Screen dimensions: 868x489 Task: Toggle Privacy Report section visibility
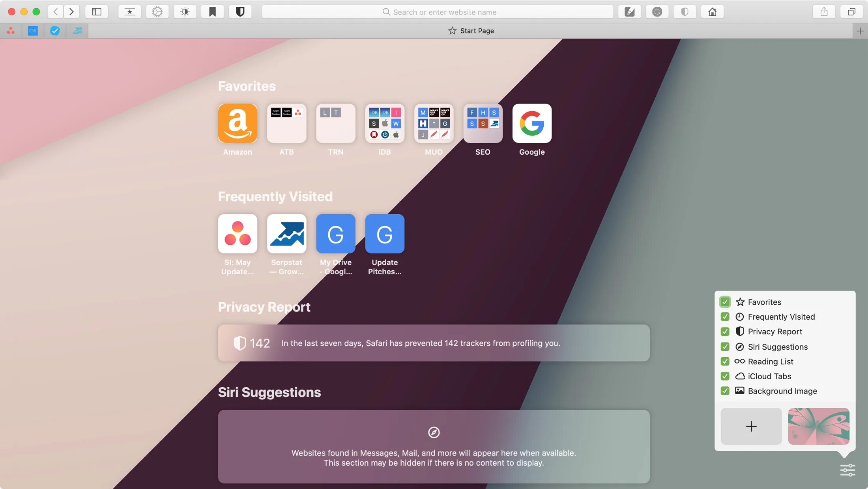(x=725, y=332)
